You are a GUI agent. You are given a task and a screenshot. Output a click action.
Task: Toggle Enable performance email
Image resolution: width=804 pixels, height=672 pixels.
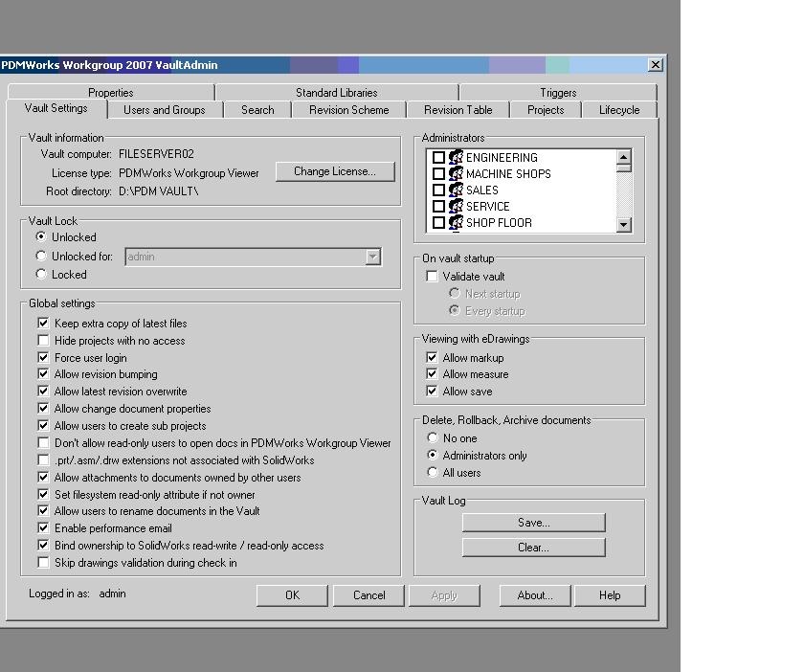coord(43,528)
